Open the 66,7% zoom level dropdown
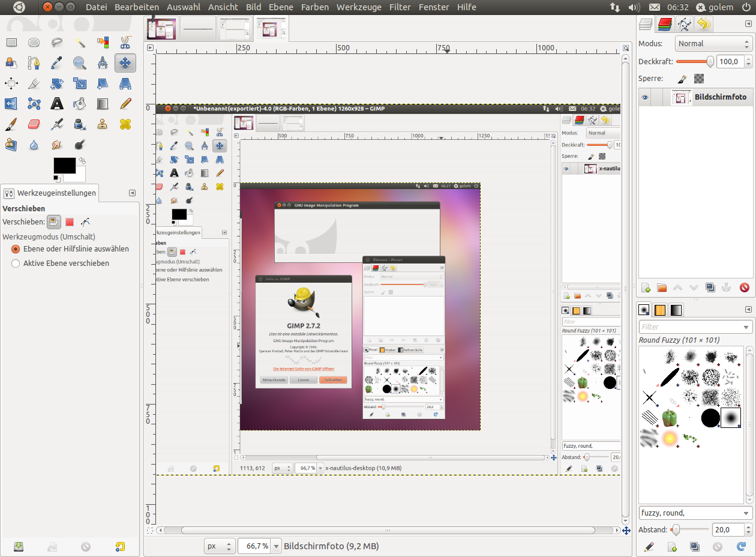Viewport: 756px width, 557px height. tap(276, 546)
